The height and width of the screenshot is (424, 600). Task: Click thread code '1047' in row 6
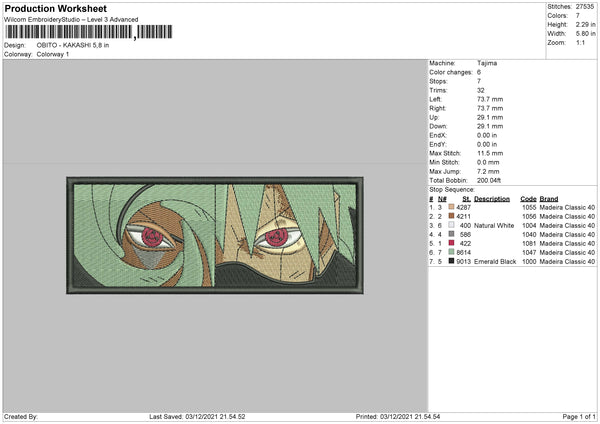point(529,253)
